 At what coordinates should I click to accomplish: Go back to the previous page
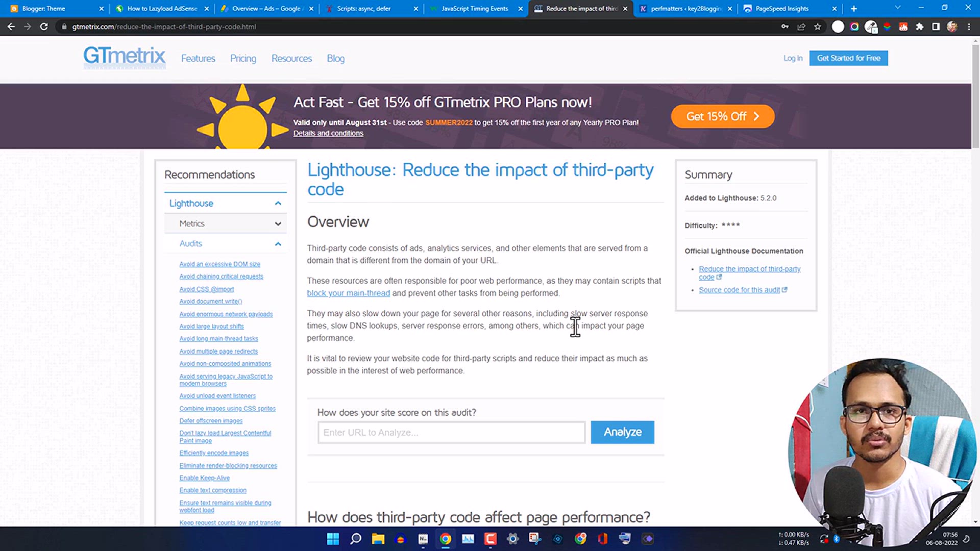11,27
